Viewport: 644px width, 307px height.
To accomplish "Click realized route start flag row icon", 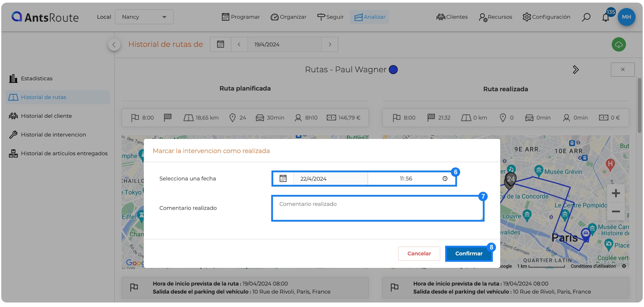I will (394, 287).
